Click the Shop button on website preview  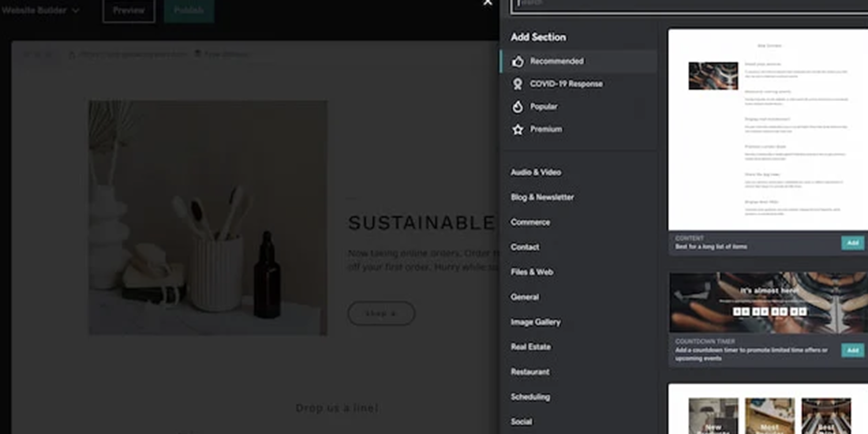[x=381, y=313]
